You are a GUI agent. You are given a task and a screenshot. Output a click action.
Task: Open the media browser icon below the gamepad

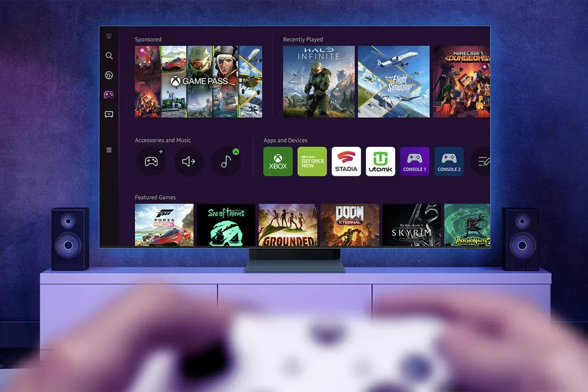coord(109,114)
